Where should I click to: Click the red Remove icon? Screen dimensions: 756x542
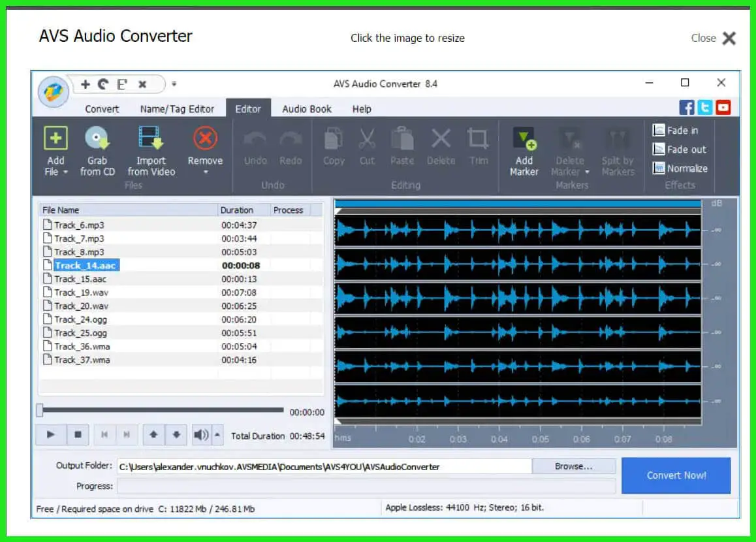coord(206,138)
